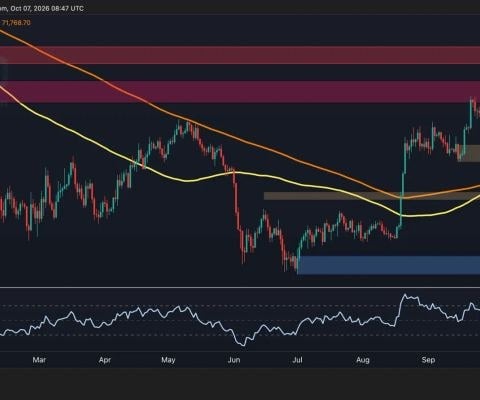Select the blue support zone rectangle
This screenshot has height=400, width=480.
coord(388,265)
